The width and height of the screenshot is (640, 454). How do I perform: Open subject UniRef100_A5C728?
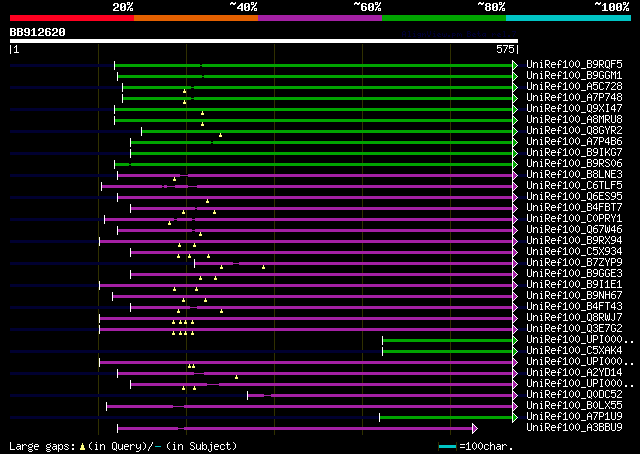point(574,87)
